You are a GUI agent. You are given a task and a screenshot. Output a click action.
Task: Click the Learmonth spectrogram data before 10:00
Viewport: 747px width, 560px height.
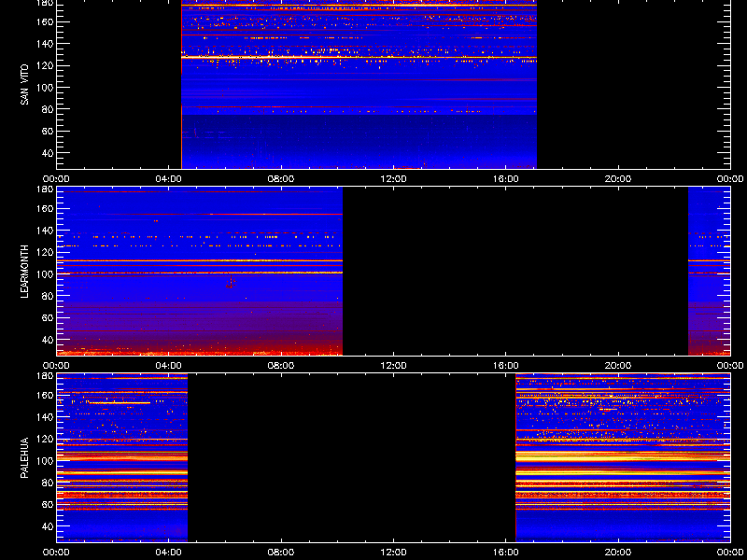click(200, 272)
